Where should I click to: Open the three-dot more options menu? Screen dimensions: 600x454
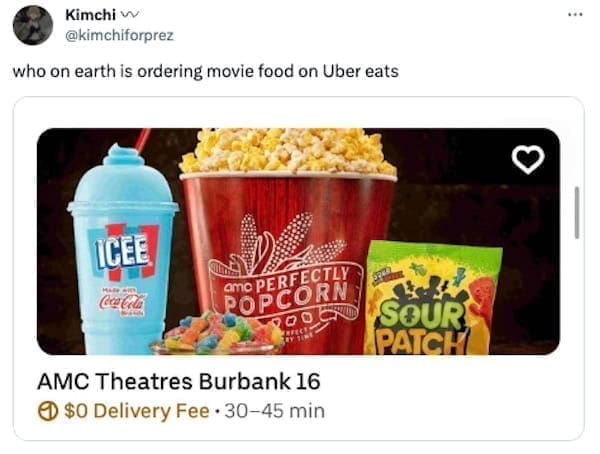575,15
